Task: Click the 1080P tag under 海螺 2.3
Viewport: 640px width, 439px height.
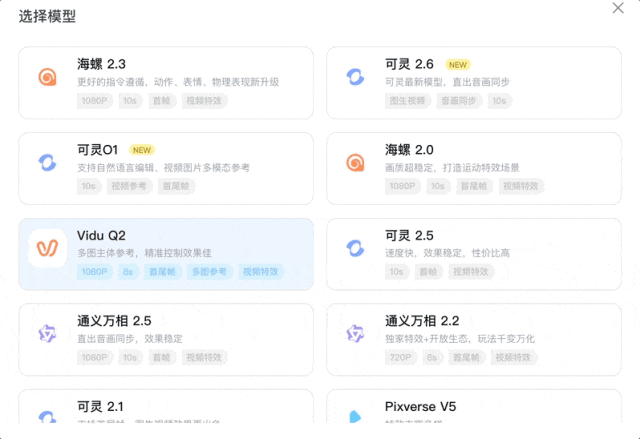Action: tap(95, 101)
